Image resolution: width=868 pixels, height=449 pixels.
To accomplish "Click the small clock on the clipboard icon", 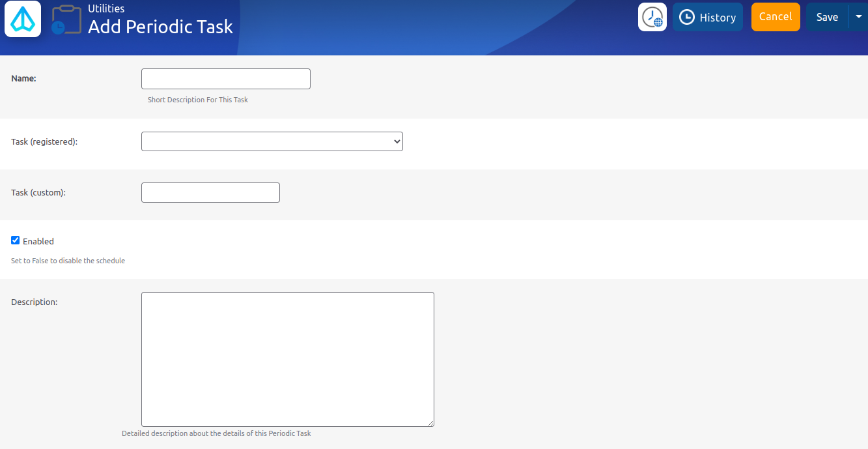I will tap(58, 28).
